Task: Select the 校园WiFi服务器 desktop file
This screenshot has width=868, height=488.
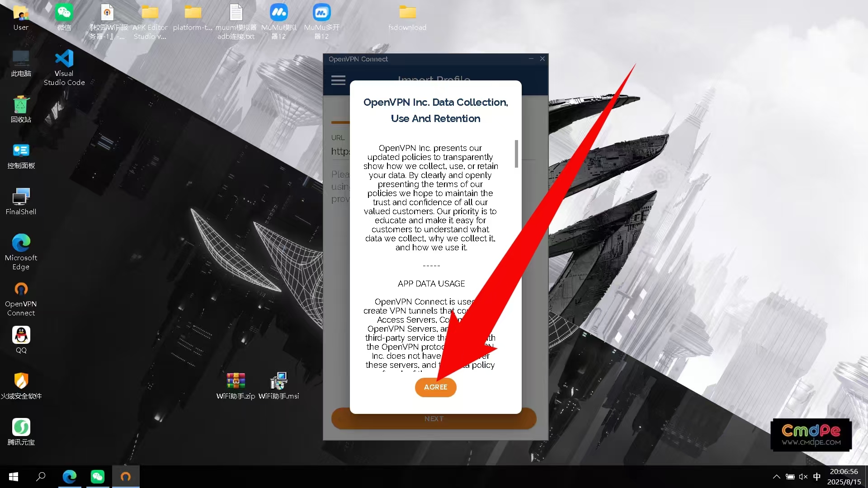Action: [x=107, y=22]
